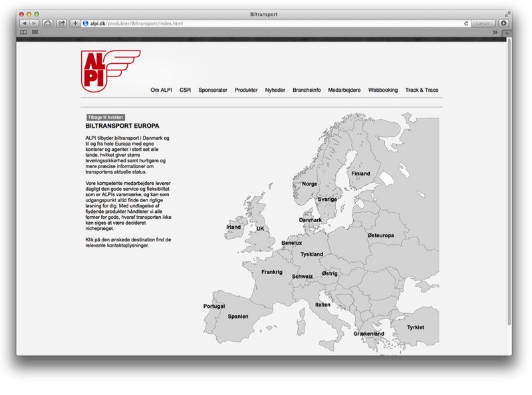Open the Nyheder menu item
532x395 pixels.
pyautogui.click(x=275, y=90)
